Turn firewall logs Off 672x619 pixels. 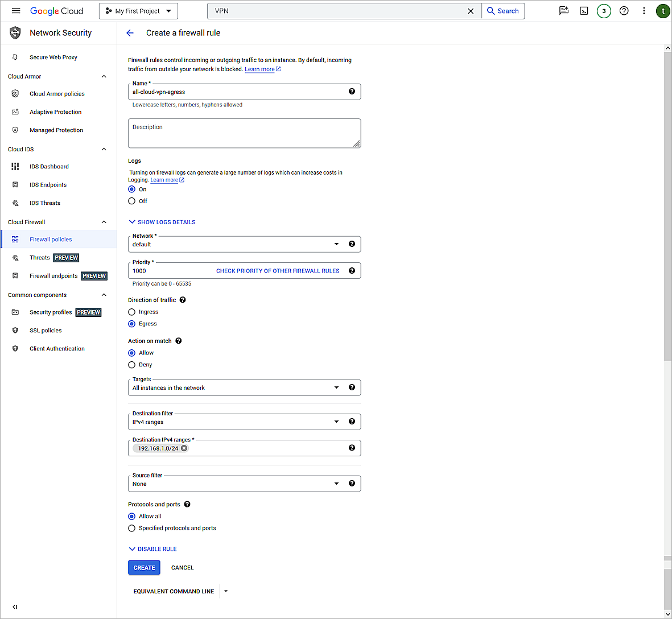pos(131,201)
